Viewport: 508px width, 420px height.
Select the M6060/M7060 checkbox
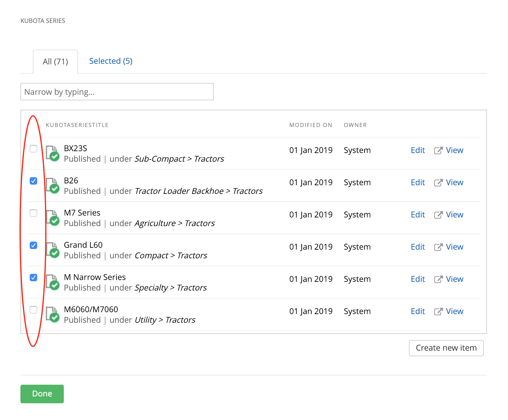coord(33,310)
